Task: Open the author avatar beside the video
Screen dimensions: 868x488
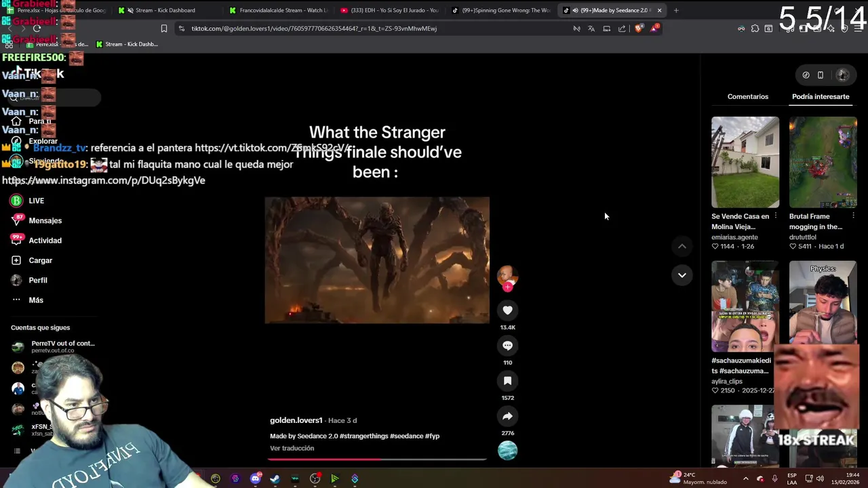Action: [507, 274]
